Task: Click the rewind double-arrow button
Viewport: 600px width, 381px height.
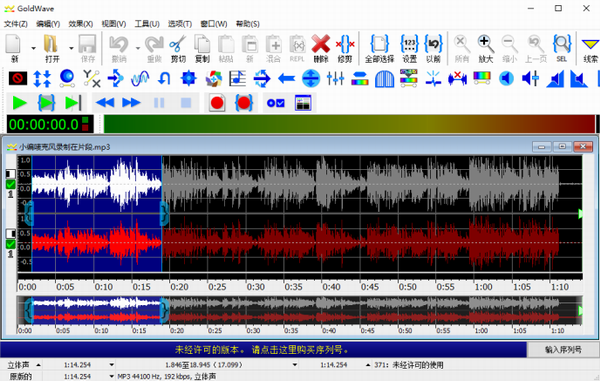Action: (x=105, y=103)
